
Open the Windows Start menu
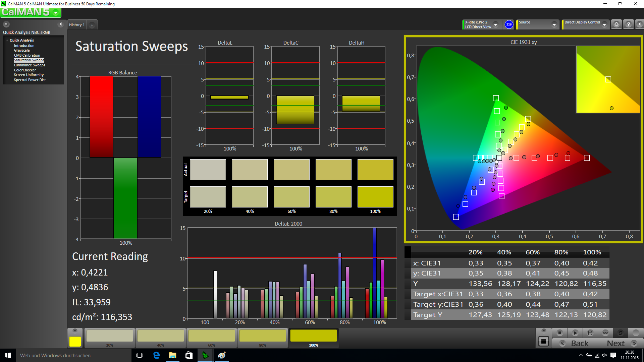pos(8,355)
